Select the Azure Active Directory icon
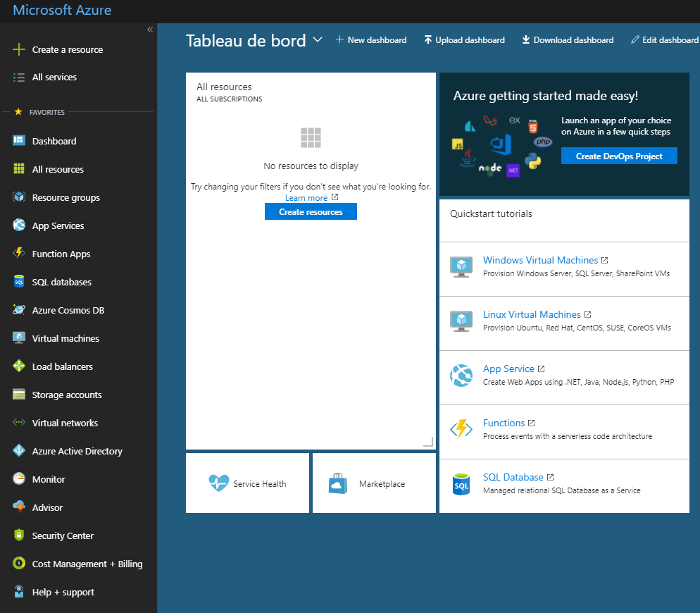The width and height of the screenshot is (700, 613). click(19, 450)
